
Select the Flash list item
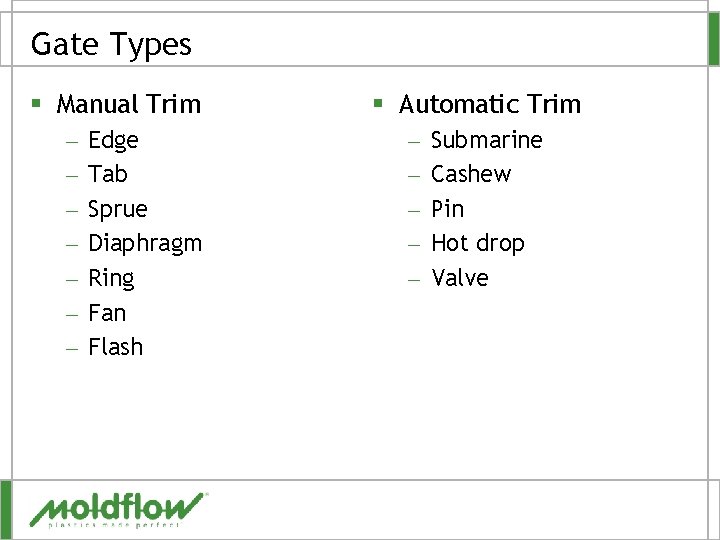click(116, 347)
